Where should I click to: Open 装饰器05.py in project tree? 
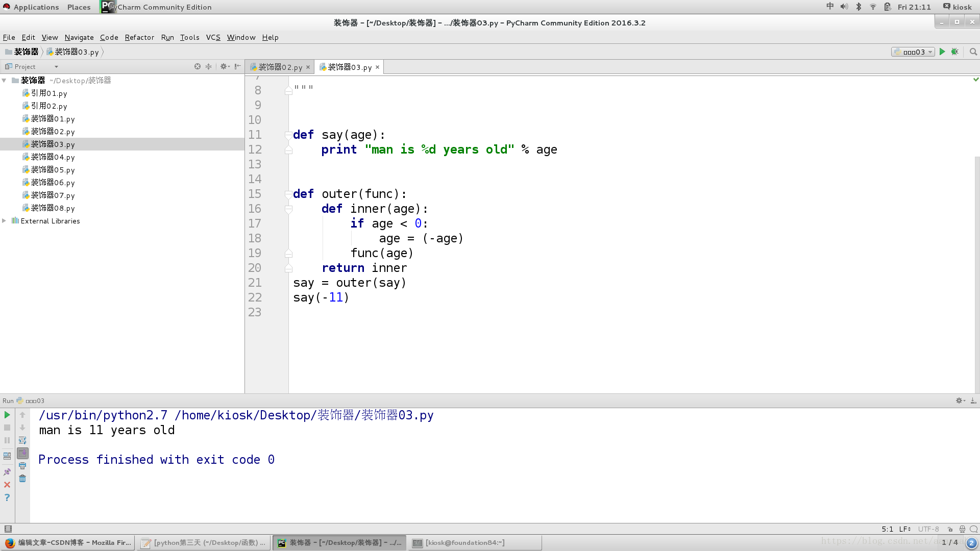tap(53, 170)
